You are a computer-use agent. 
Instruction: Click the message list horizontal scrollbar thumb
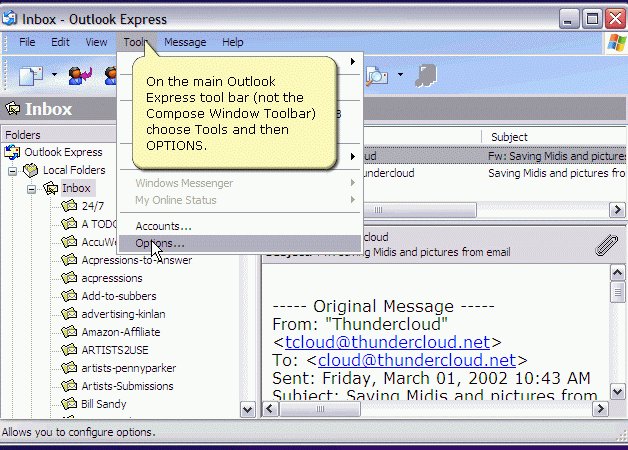point(420,210)
